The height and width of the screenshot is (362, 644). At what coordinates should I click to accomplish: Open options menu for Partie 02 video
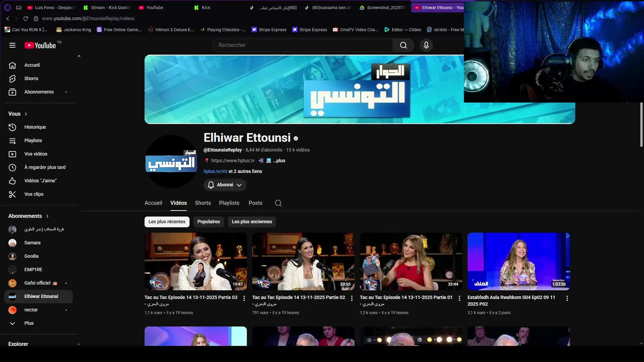coord(352,298)
